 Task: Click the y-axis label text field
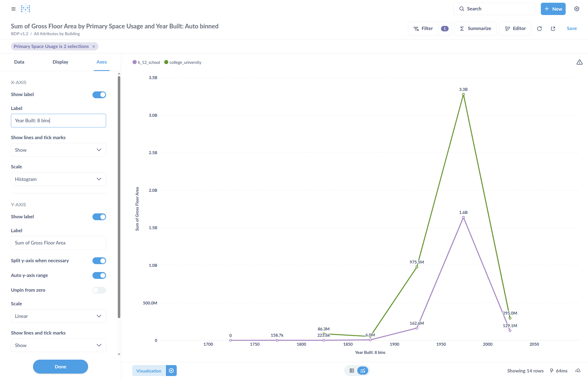[x=58, y=243]
